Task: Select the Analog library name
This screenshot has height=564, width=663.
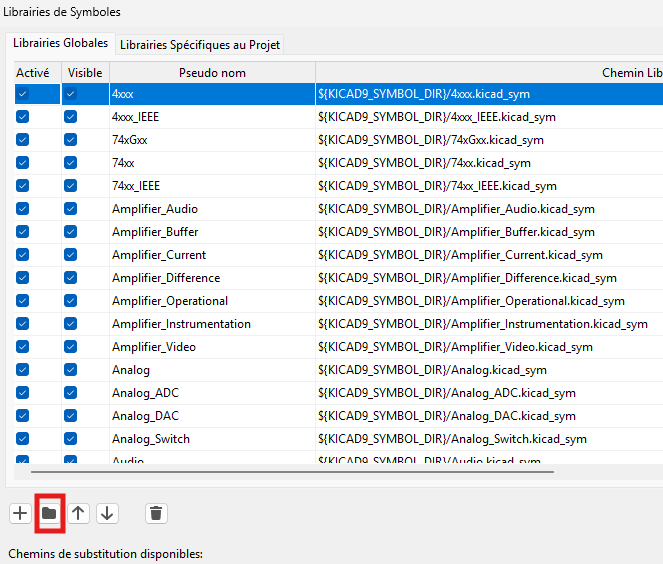Action: coord(212,370)
